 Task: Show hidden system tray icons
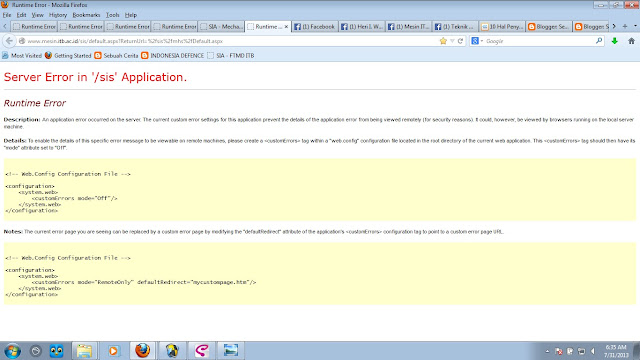(x=547, y=351)
